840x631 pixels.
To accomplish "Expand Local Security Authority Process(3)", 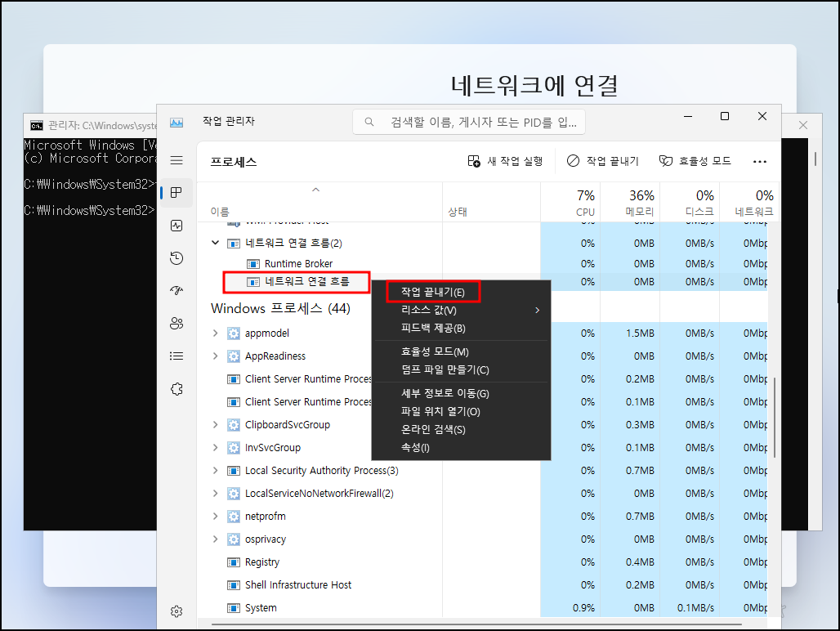I will pyautogui.click(x=216, y=471).
